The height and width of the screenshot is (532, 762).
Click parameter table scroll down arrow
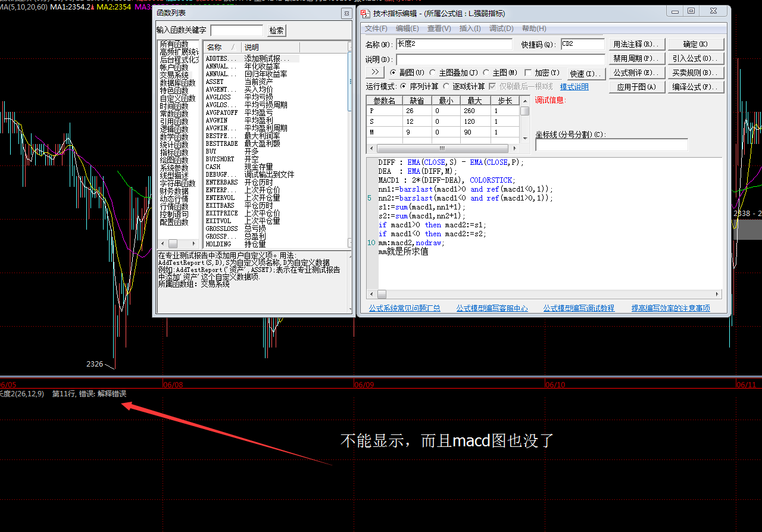coord(524,138)
